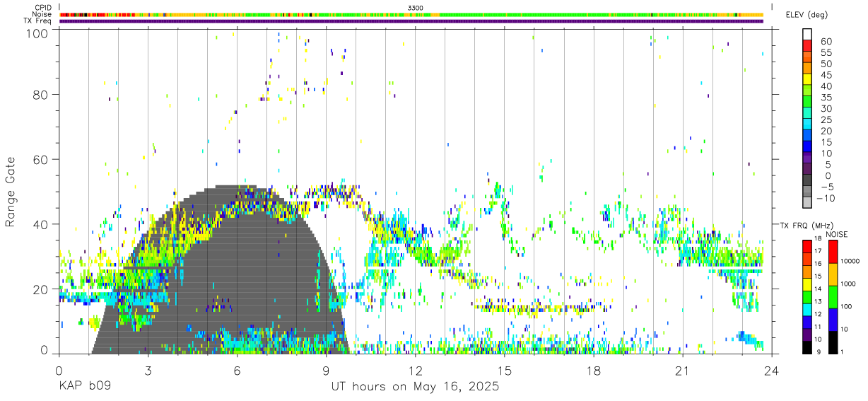
Task: Pick the yellow segment of the ELEV color bar
Action: click(807, 79)
